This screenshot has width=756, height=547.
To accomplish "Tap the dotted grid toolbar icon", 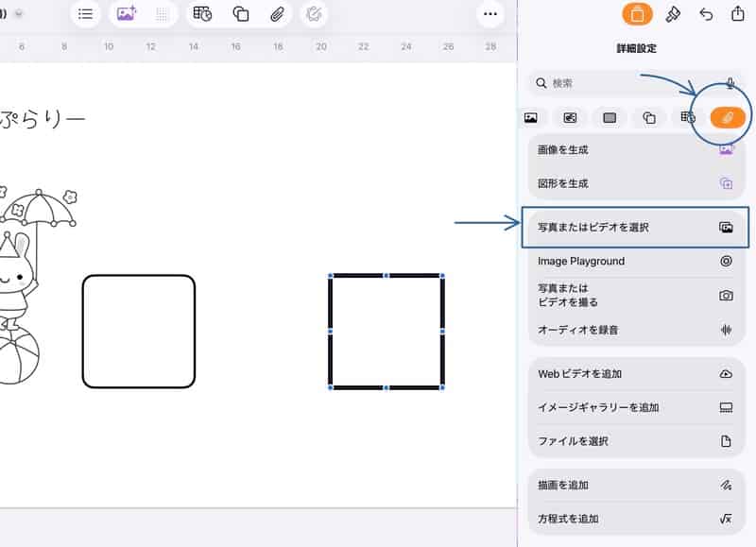I will pos(162,15).
